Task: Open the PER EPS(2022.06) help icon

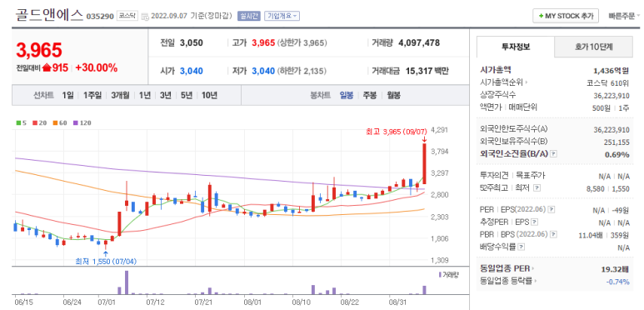Action: pyautogui.click(x=552, y=210)
